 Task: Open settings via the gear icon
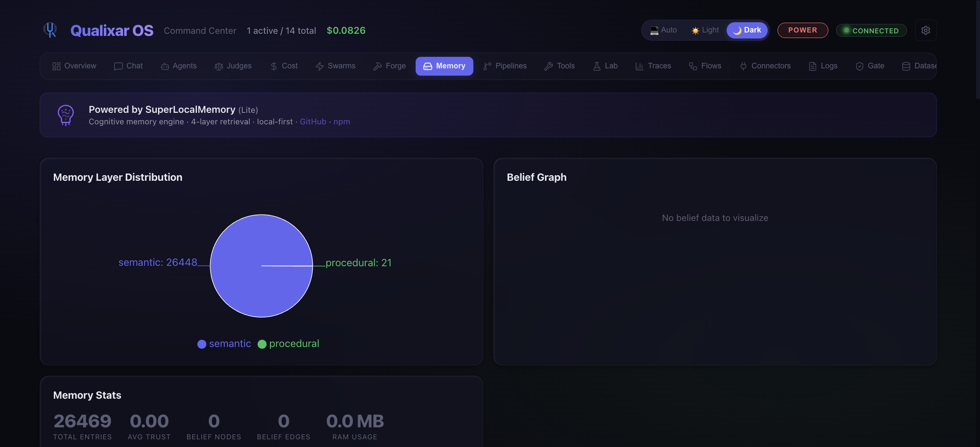pos(926,30)
